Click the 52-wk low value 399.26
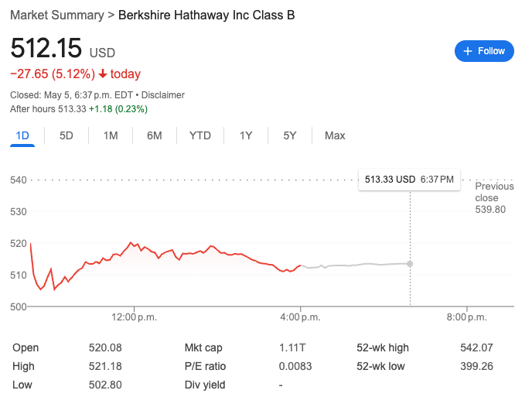This screenshot has height=404, width=532. pos(476,366)
